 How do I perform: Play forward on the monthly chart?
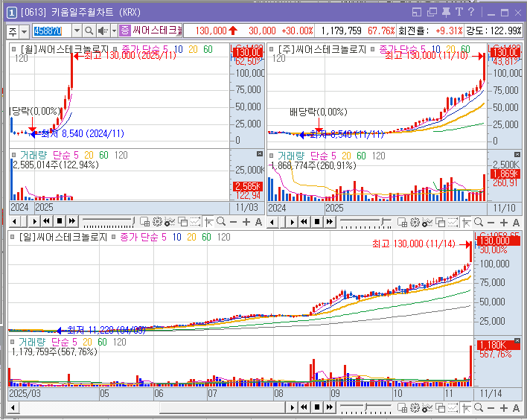[x=34, y=222]
